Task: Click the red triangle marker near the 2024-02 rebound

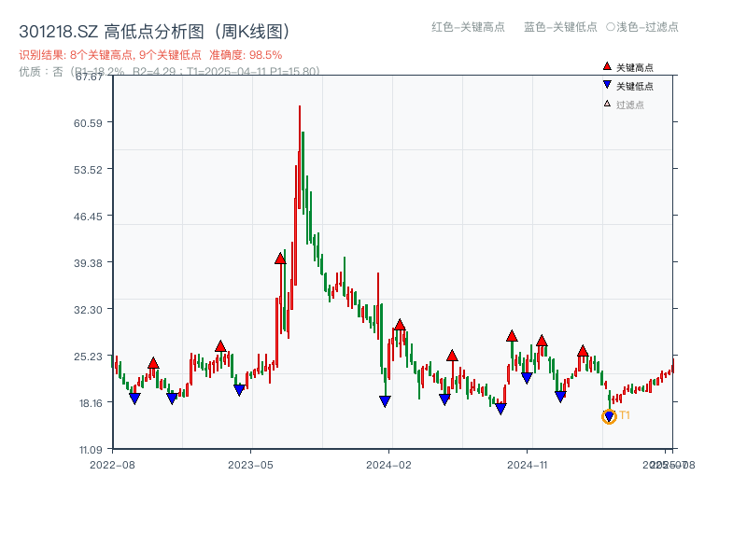Action: coord(400,325)
